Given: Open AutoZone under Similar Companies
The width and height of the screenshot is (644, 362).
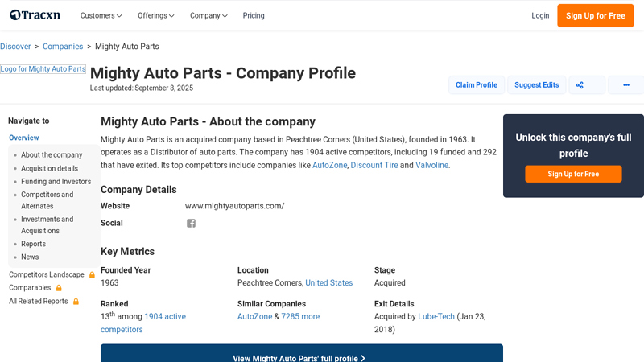Looking at the screenshot, I should tap(254, 316).
